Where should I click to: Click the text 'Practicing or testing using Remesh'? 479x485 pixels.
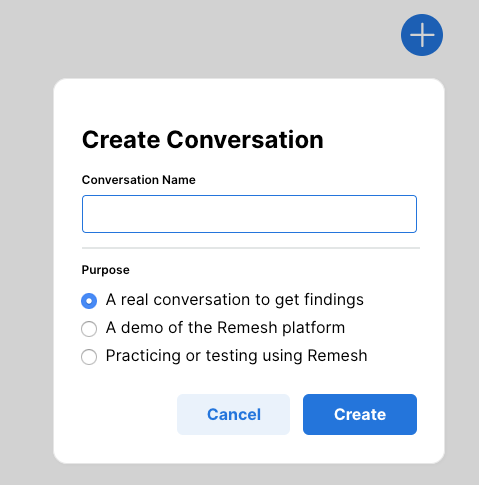click(236, 356)
